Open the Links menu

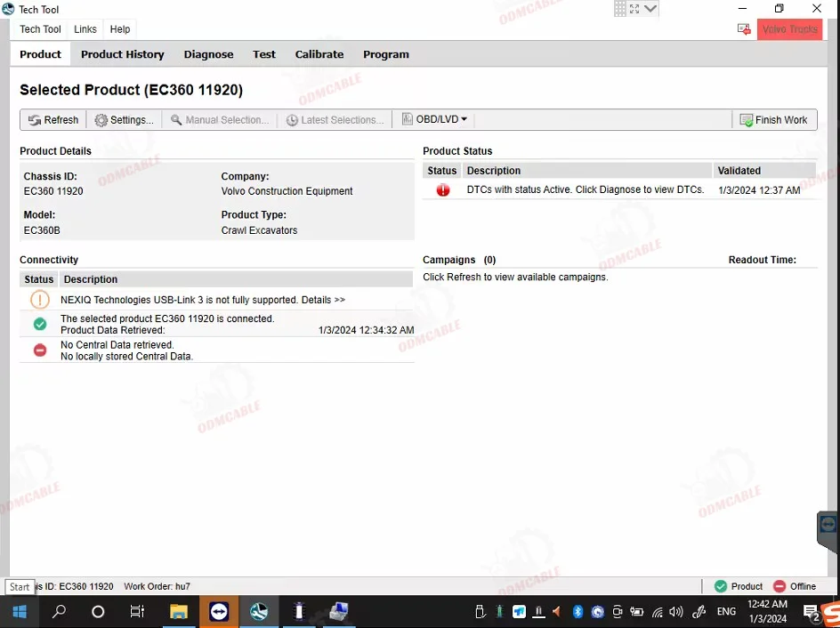(x=85, y=29)
